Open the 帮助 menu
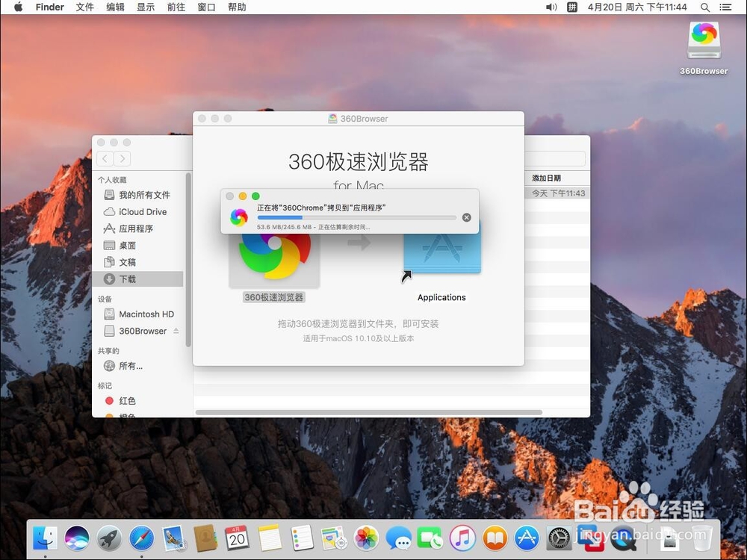 [237, 7]
